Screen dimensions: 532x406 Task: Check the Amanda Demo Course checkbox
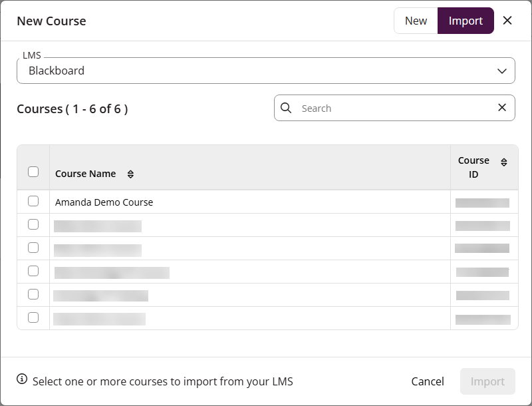point(33,201)
